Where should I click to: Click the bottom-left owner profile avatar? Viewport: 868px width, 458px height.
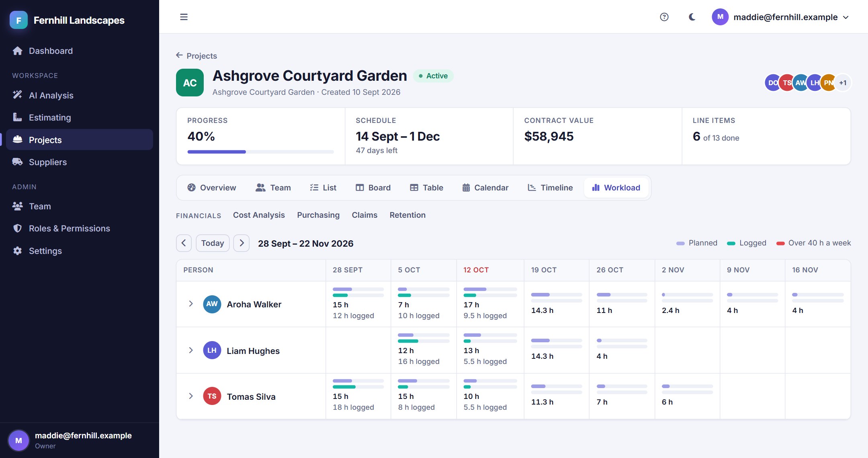(x=18, y=440)
